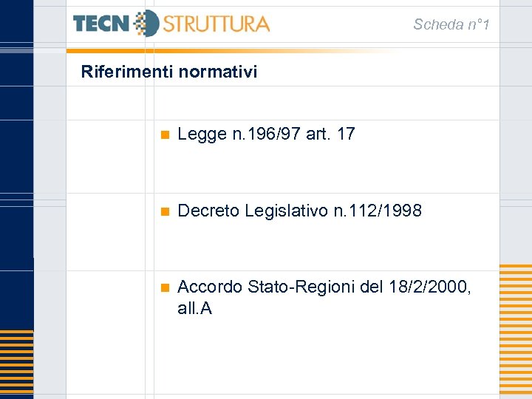Click the orange STRUTTURA logo text

pos(216,24)
